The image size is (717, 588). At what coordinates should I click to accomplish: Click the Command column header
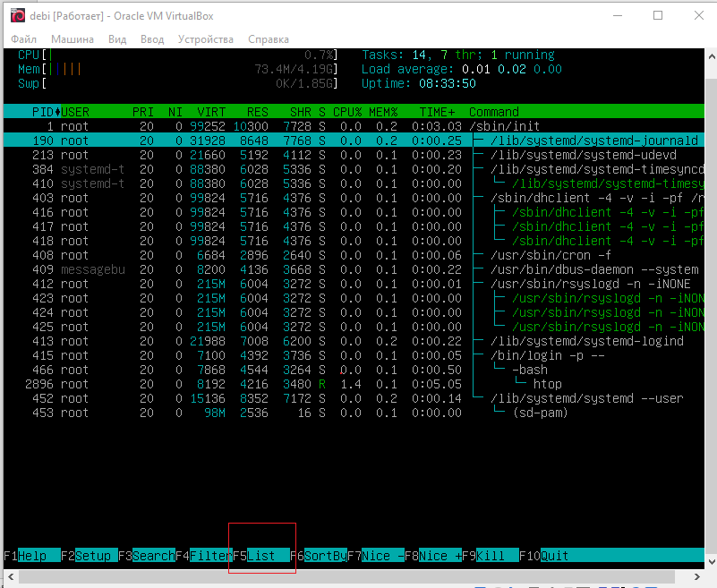(x=494, y=112)
